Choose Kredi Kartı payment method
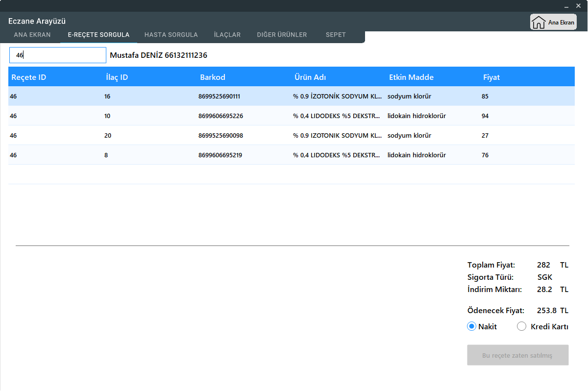 pyautogui.click(x=522, y=327)
